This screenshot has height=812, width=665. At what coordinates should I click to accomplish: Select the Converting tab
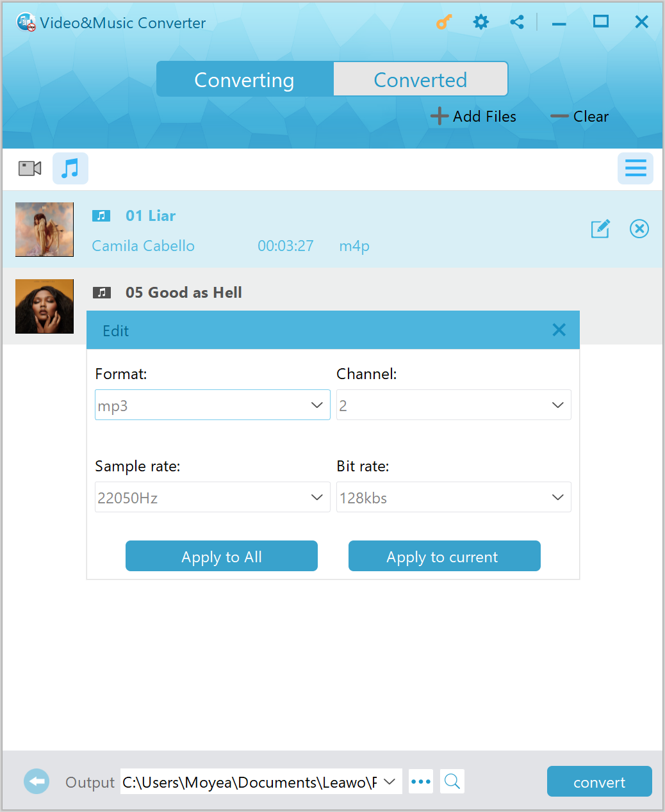(245, 79)
